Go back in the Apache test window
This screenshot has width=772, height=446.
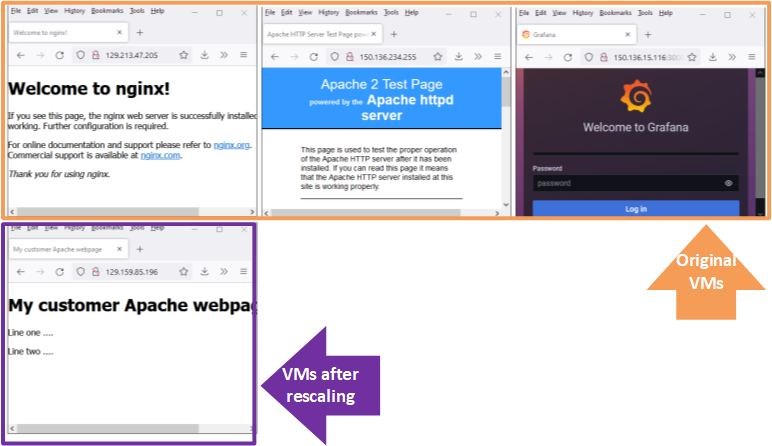[x=274, y=57]
